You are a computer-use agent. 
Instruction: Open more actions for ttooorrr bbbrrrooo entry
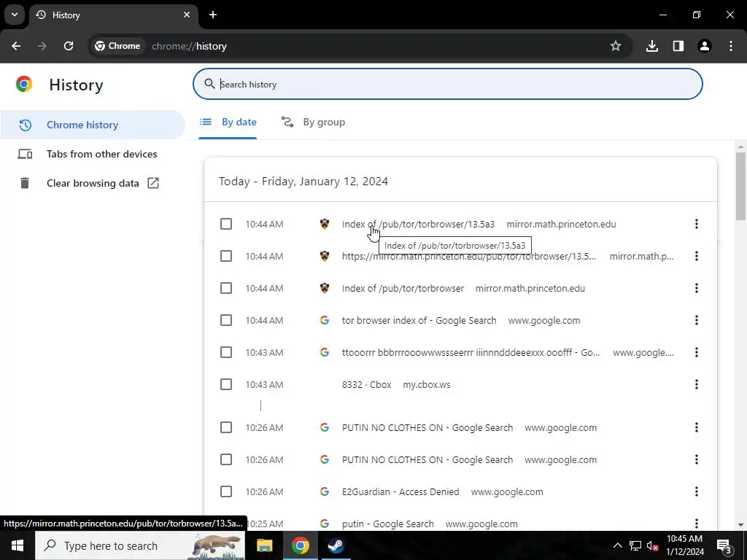pyautogui.click(x=697, y=352)
